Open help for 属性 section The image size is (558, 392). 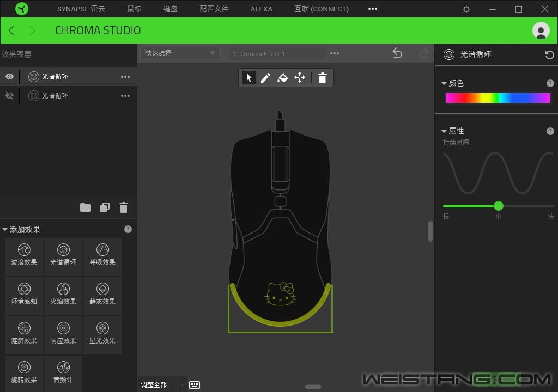pyautogui.click(x=550, y=131)
